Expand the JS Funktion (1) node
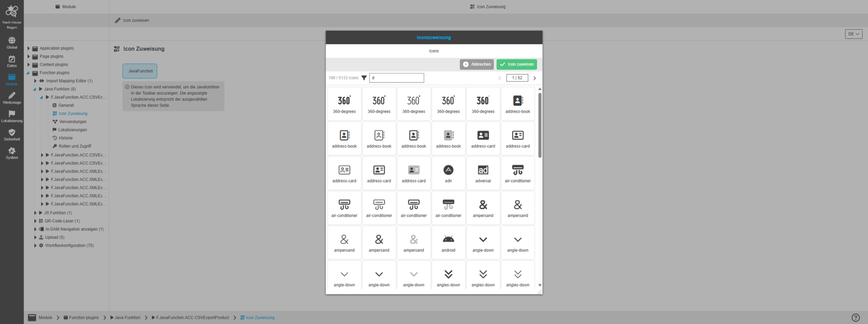The width and height of the screenshot is (868, 324). (x=35, y=213)
